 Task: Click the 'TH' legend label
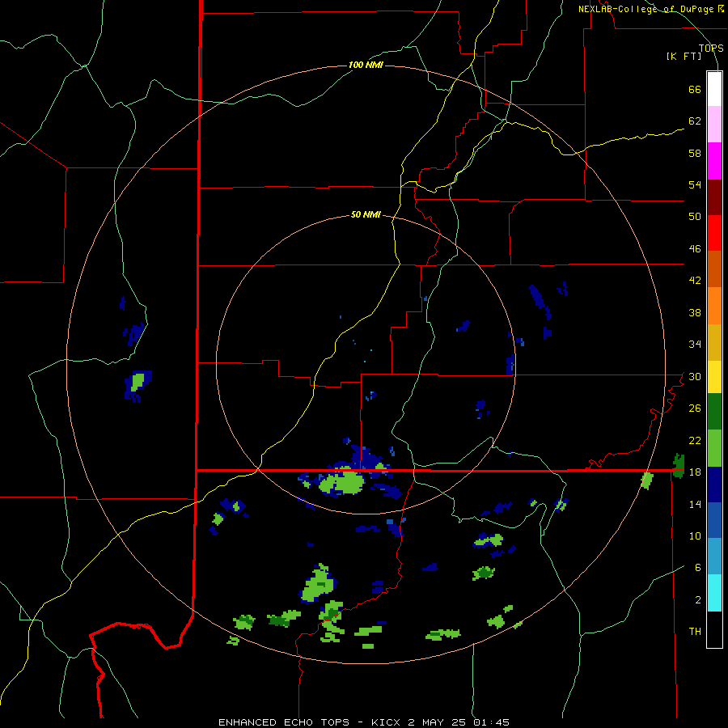coord(695,632)
